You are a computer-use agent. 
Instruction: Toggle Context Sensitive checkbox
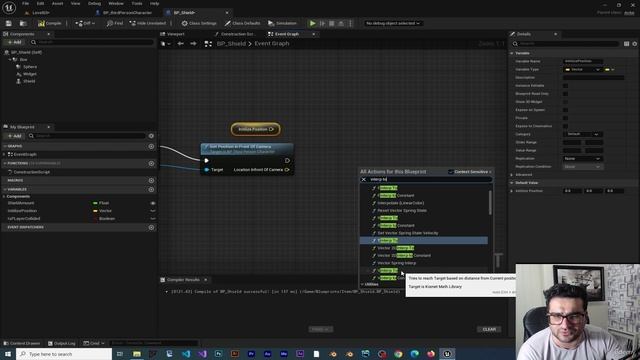point(451,172)
